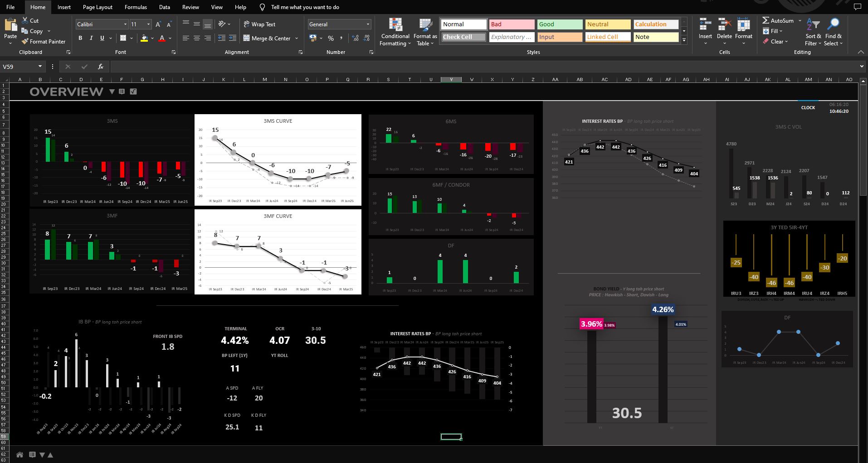
Task: Click the Decrease Indent icon
Action: click(x=222, y=38)
